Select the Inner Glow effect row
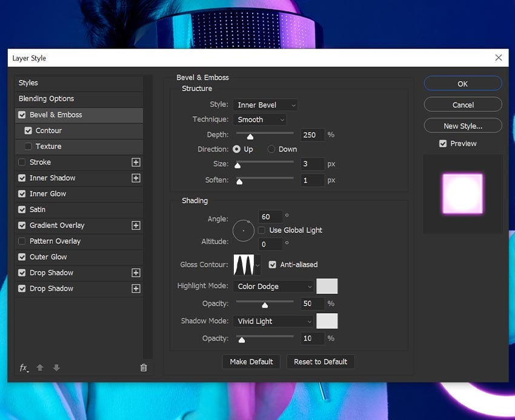Image resolution: width=515 pixels, height=420 pixels. (79, 194)
